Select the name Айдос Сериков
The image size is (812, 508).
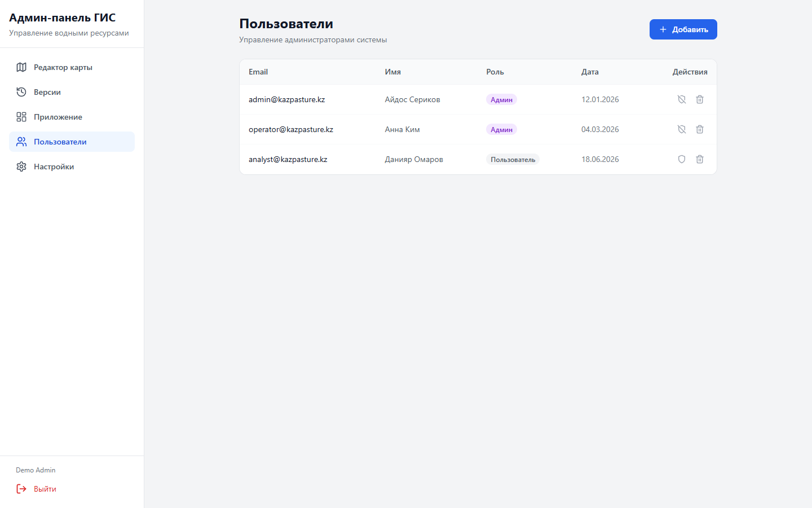click(x=413, y=99)
